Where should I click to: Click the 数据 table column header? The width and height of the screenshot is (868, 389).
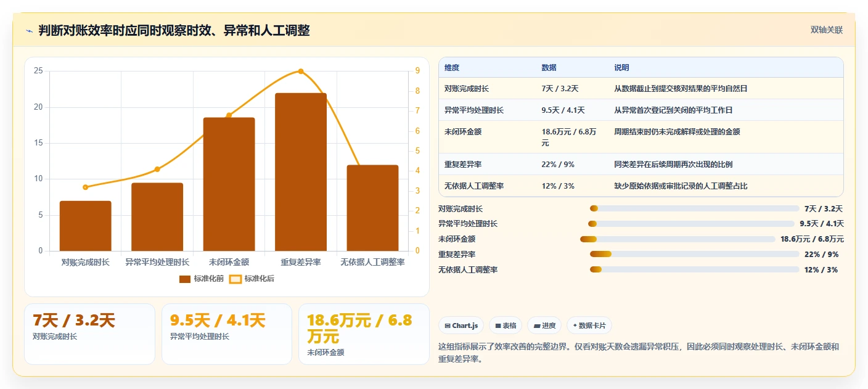[549, 68]
